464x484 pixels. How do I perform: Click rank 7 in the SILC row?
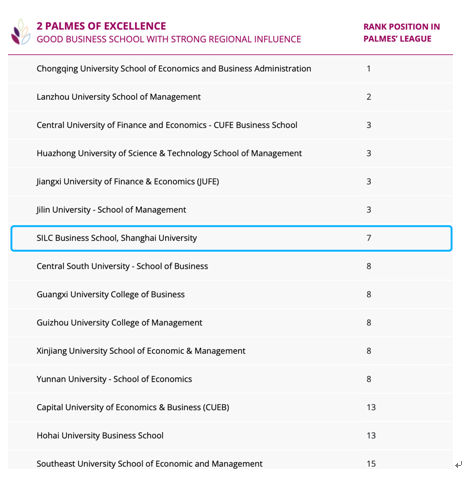coord(369,238)
